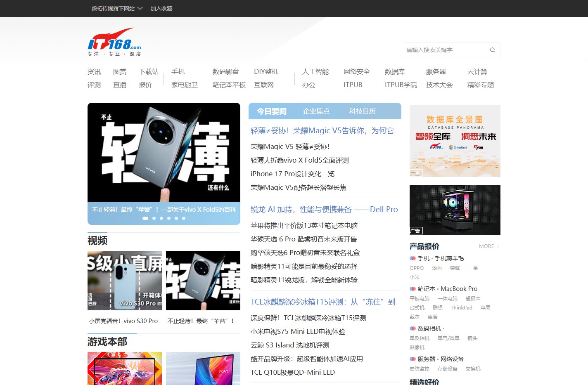
Task: Open the 云计算 channel
Action: click(x=477, y=72)
